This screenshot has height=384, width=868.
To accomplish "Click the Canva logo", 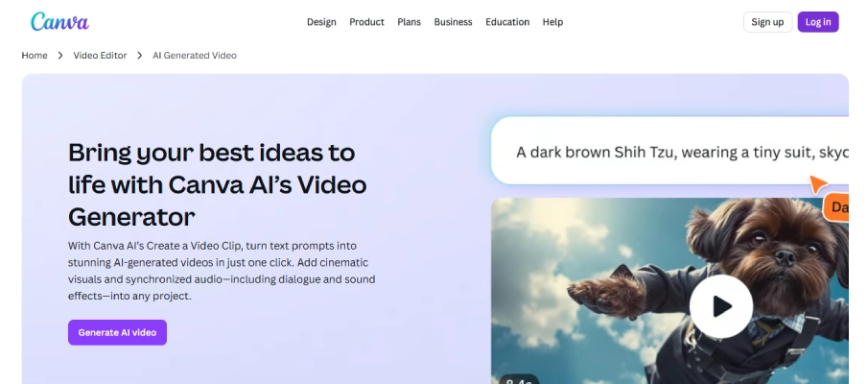I will pos(59,22).
